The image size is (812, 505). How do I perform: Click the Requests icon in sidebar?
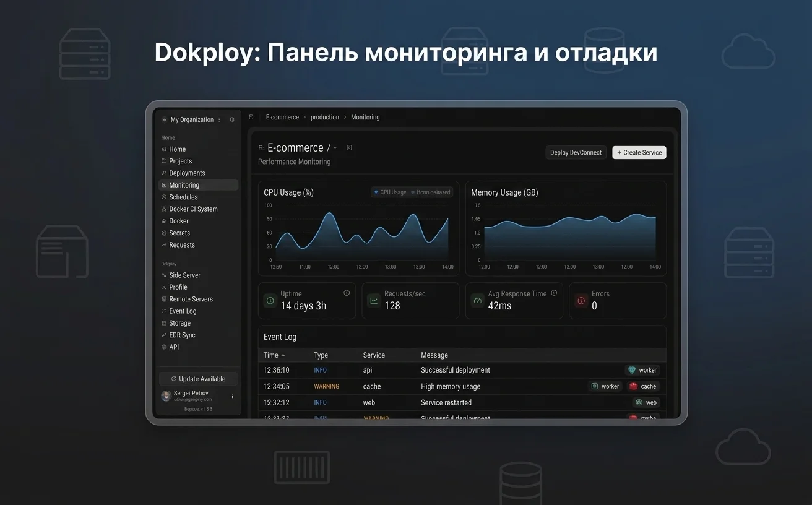[164, 245]
